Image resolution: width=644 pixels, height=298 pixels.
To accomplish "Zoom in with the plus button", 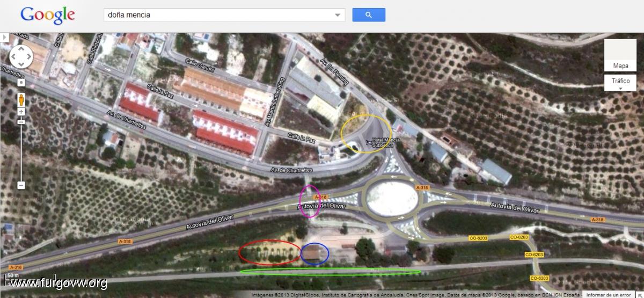I will [x=21, y=112].
